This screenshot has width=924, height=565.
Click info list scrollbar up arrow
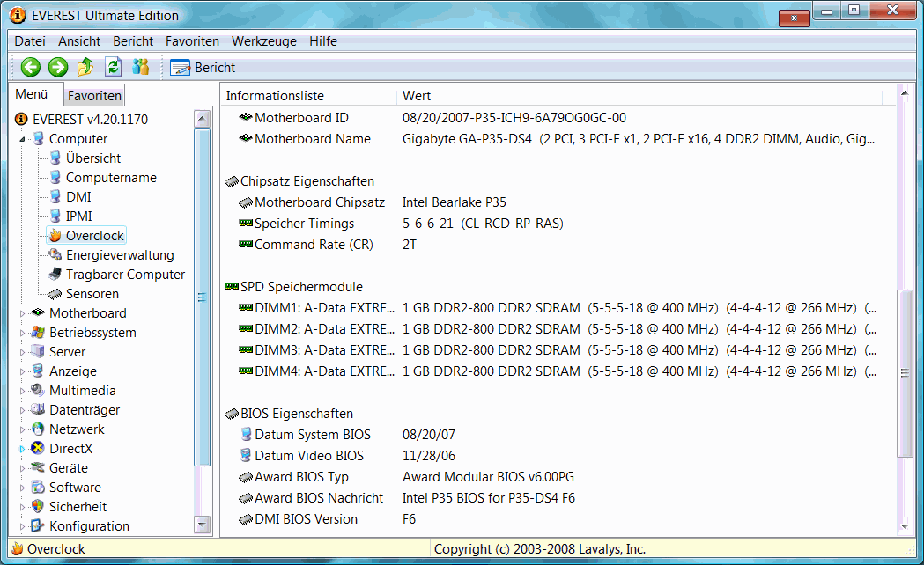[x=905, y=93]
